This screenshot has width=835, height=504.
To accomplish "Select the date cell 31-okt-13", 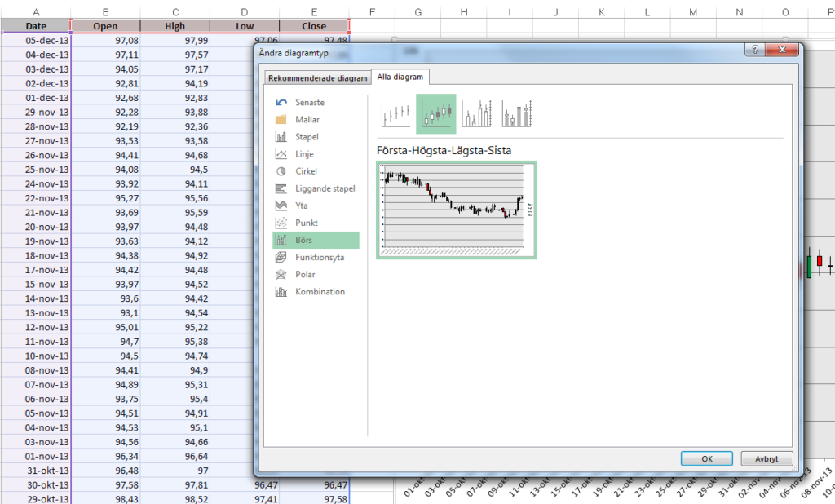I will [36, 471].
